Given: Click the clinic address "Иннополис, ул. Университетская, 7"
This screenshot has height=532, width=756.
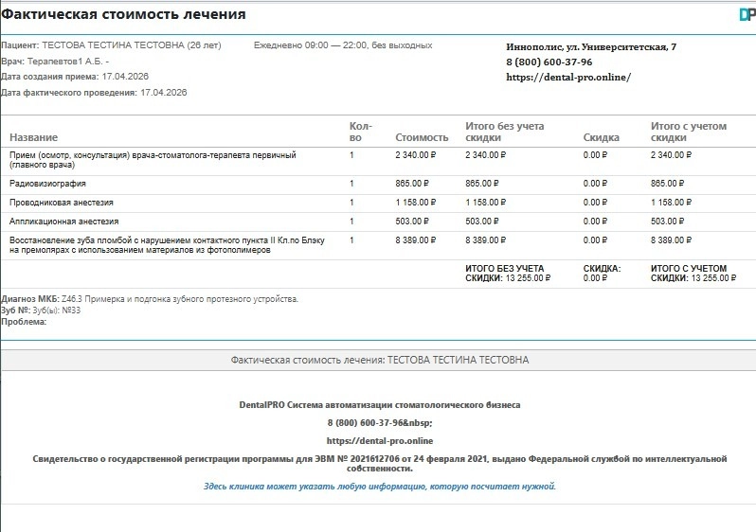Looking at the screenshot, I should 591,46.
